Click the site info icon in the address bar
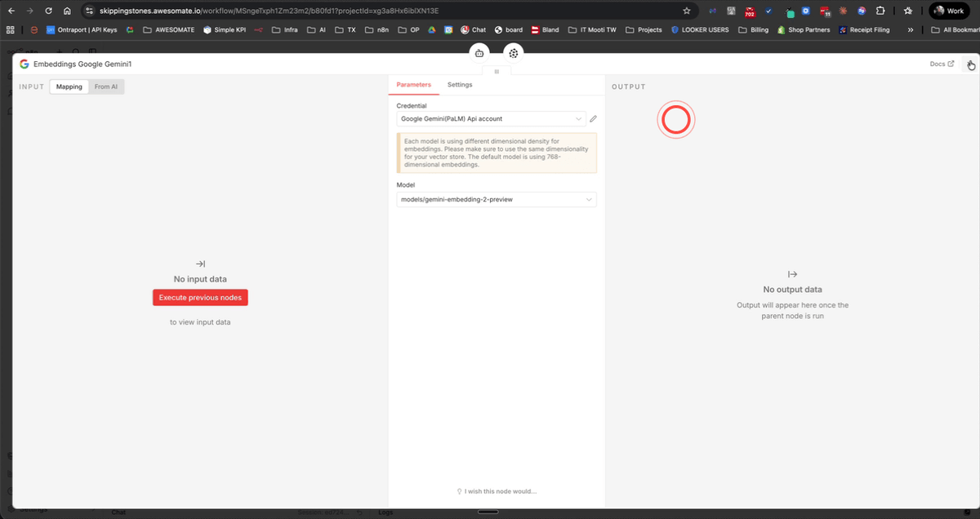This screenshot has width=980, height=519. tap(90, 11)
